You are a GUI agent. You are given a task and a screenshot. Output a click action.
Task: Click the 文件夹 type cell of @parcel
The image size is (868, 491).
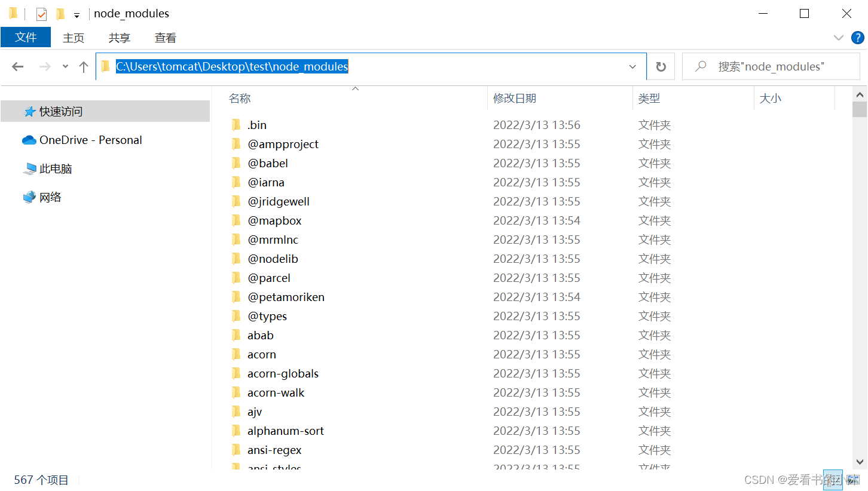click(655, 278)
